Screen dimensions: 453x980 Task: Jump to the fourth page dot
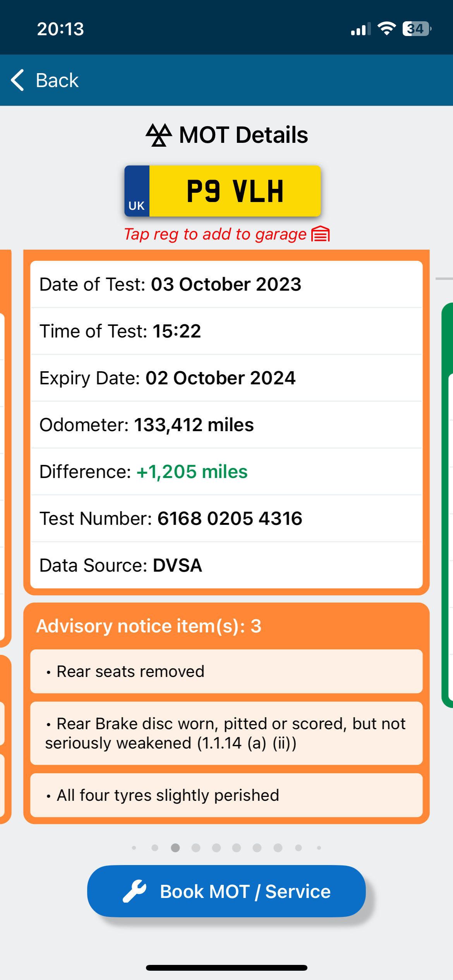(196, 848)
